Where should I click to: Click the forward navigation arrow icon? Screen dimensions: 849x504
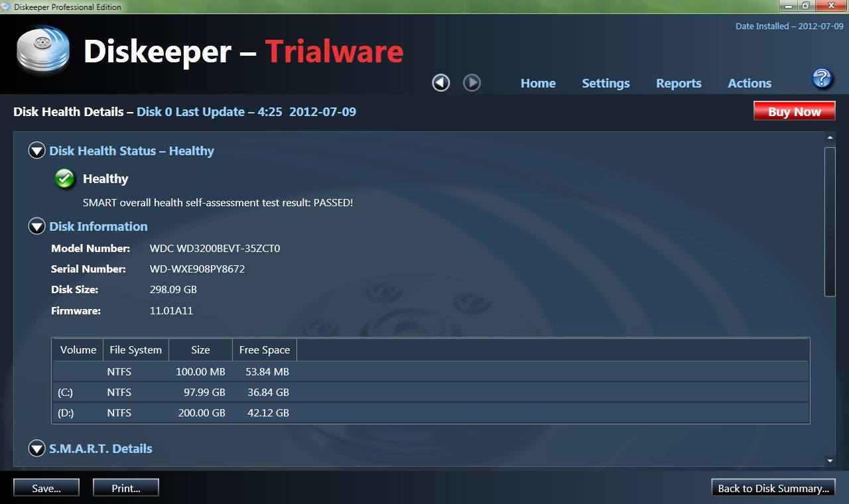pos(472,83)
